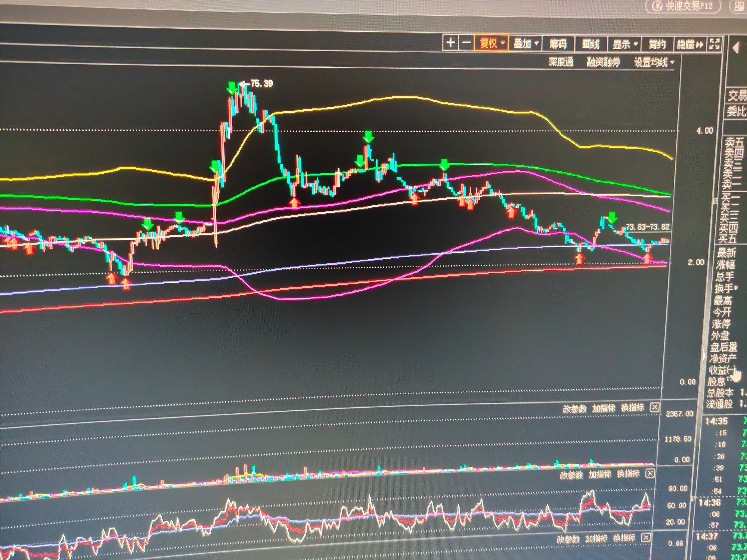Click the 1178.50 volume axis value
This screenshot has width=747, height=560.
coord(678,439)
